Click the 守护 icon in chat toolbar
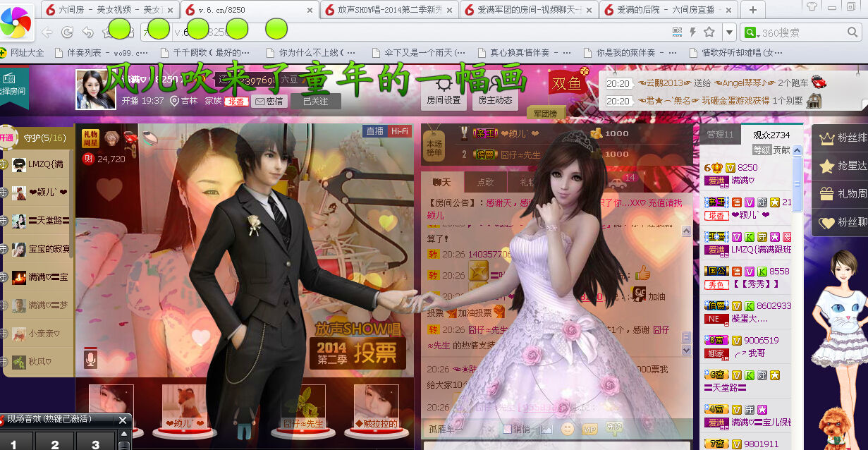 pyautogui.click(x=614, y=427)
